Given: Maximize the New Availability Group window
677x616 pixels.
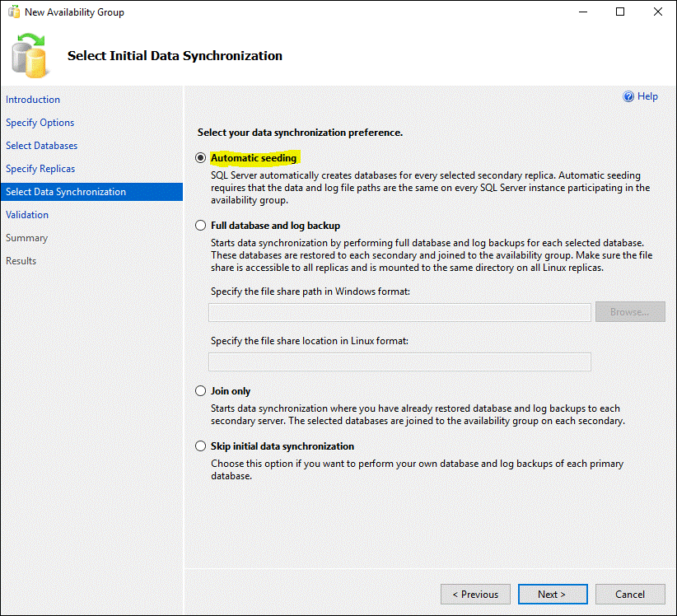Looking at the screenshot, I should pos(620,12).
